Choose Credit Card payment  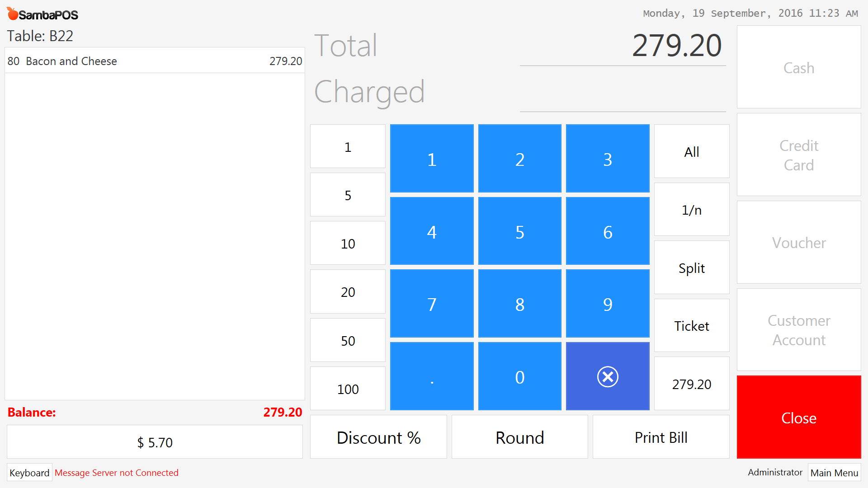tap(799, 155)
